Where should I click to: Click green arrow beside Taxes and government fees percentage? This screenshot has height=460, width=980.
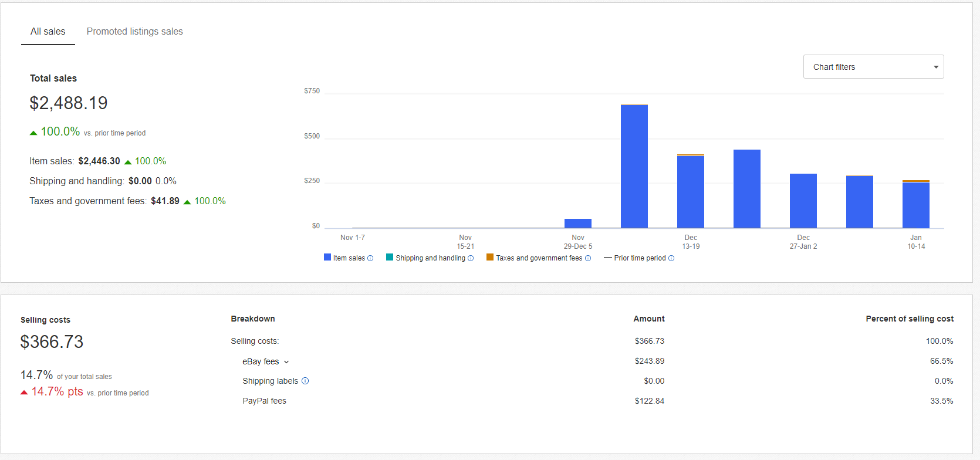click(x=187, y=202)
